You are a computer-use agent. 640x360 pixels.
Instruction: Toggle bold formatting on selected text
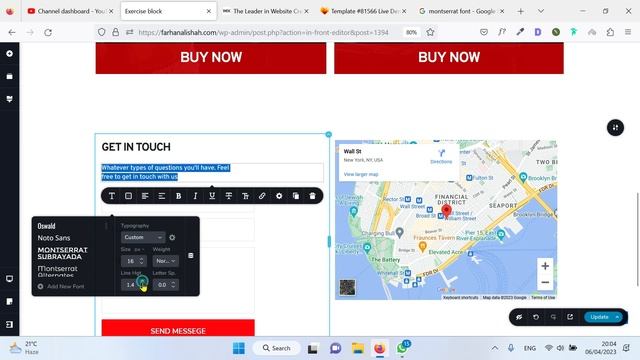178,196
